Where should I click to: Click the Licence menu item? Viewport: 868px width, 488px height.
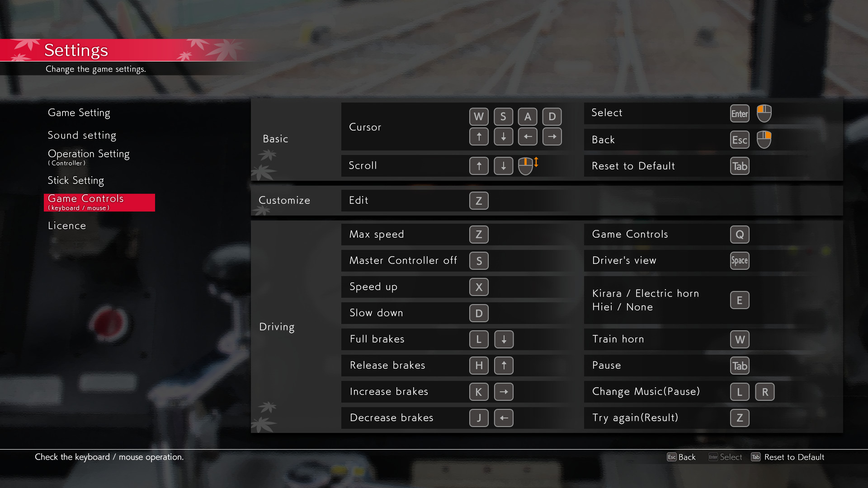tap(66, 226)
